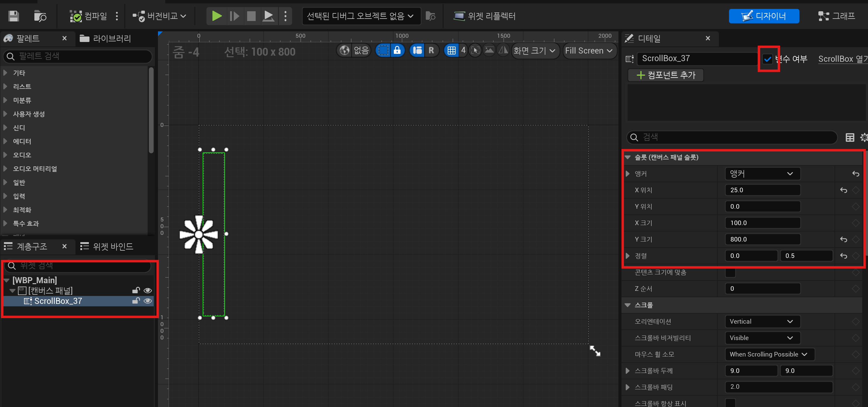
Task: Expand the 기타 palette category
Action: click(x=5, y=73)
